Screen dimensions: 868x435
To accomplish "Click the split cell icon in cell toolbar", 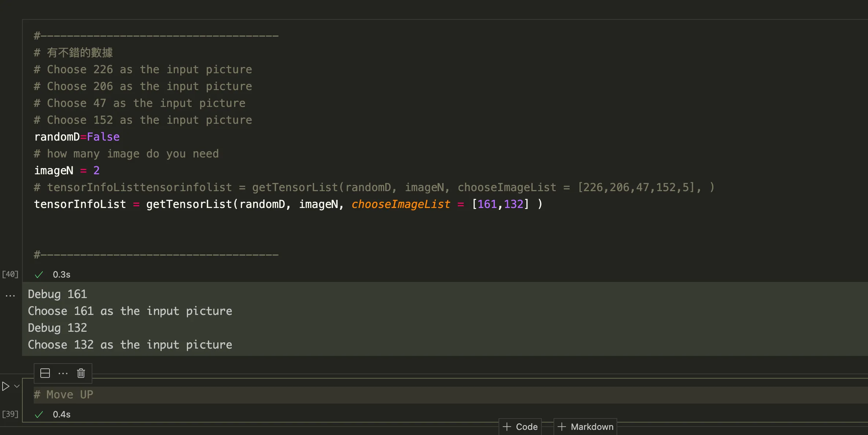I will coord(45,373).
